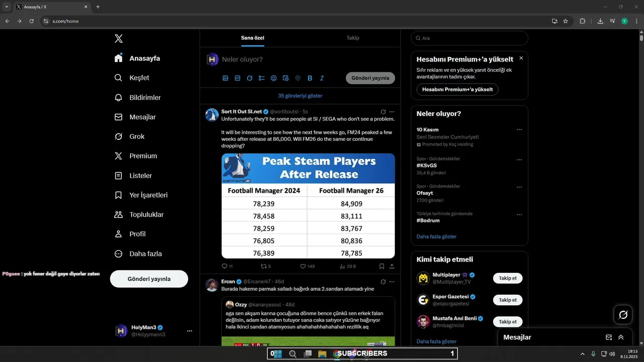Open floating Grok button

click(x=623, y=315)
